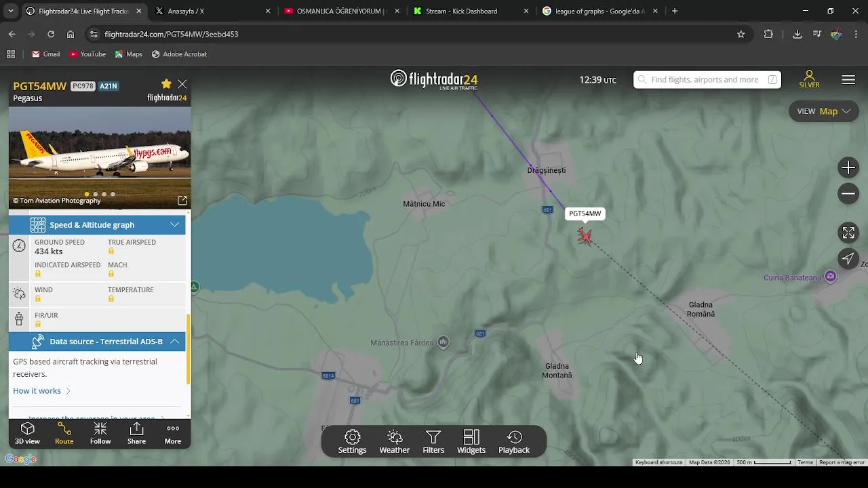Image resolution: width=868 pixels, height=488 pixels.
Task: Follow the aircraft on the map
Action: 100,433
